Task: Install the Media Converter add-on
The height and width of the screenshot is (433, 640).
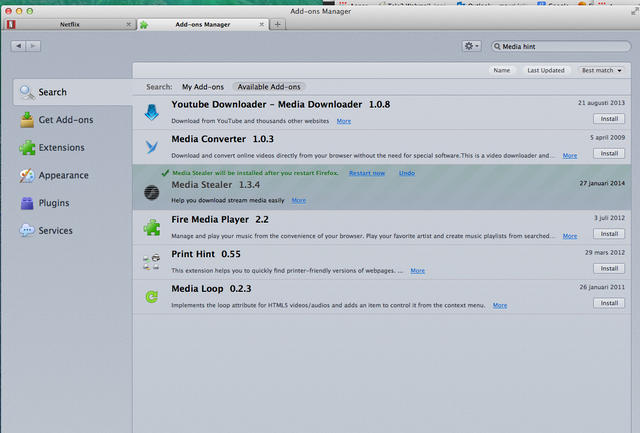Action: [x=608, y=153]
